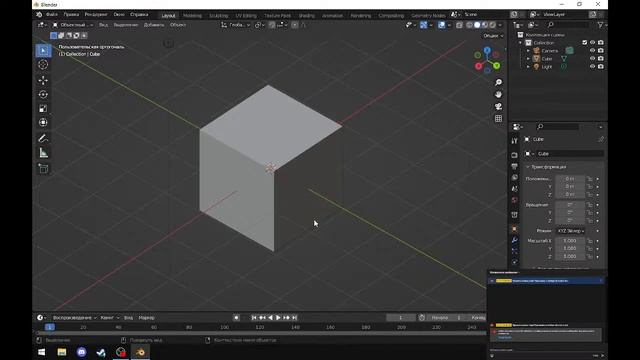Open the Playback dropdown in timeline

click(74, 318)
